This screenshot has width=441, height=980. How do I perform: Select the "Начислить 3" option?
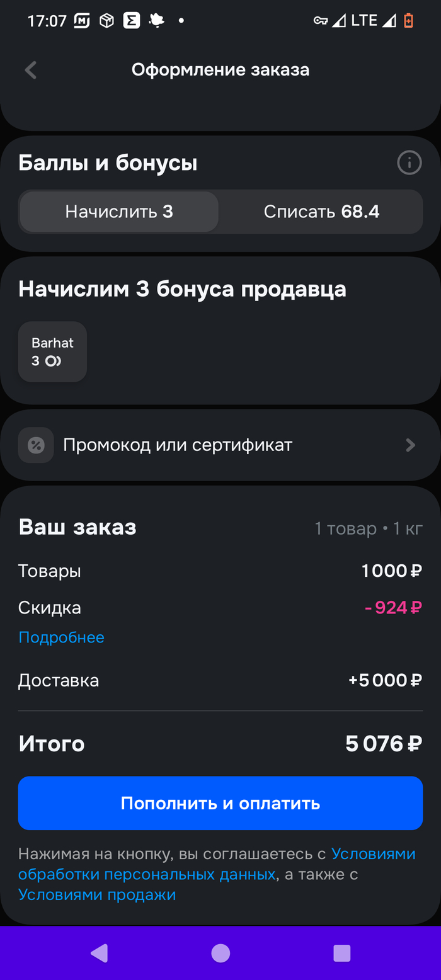(119, 212)
